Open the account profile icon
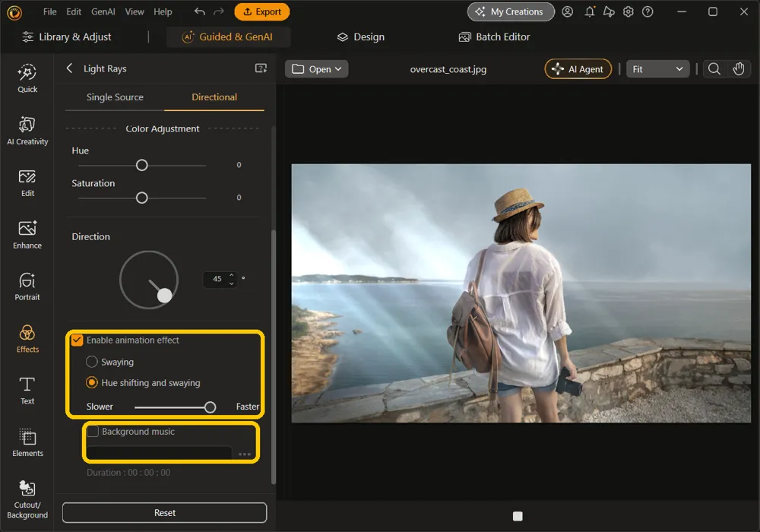The image size is (760, 532). click(568, 11)
